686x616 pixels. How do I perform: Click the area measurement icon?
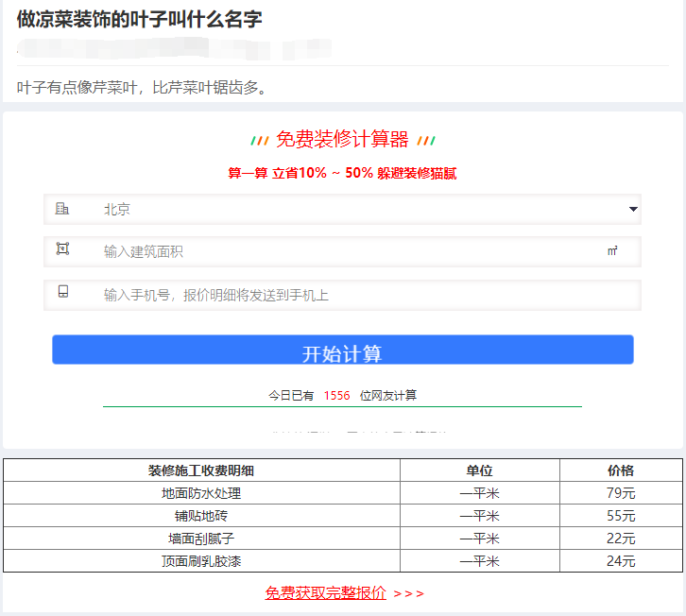tap(62, 249)
